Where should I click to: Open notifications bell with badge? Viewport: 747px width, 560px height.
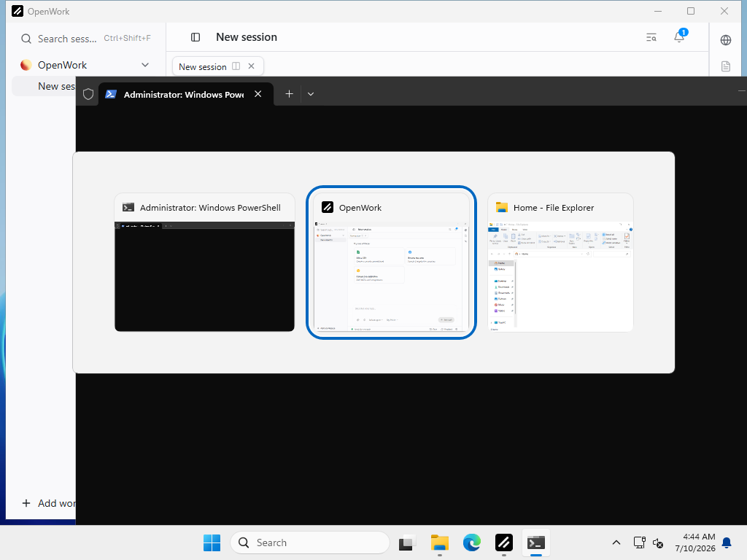(x=680, y=36)
